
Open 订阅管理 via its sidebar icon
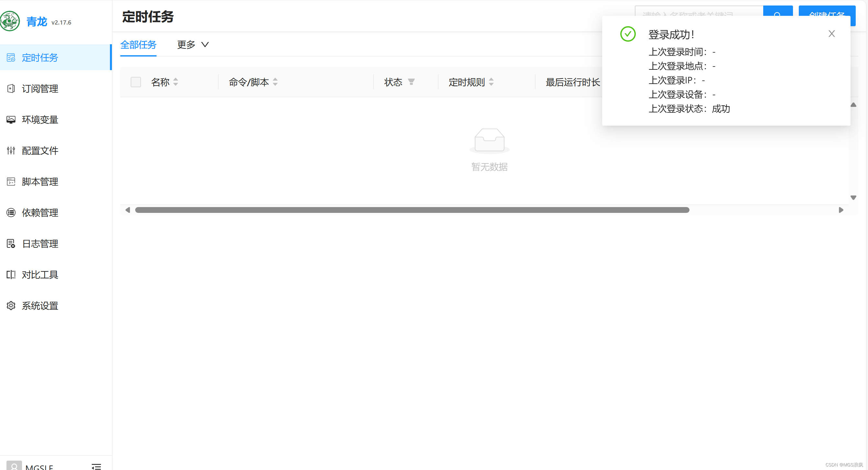(x=11, y=89)
